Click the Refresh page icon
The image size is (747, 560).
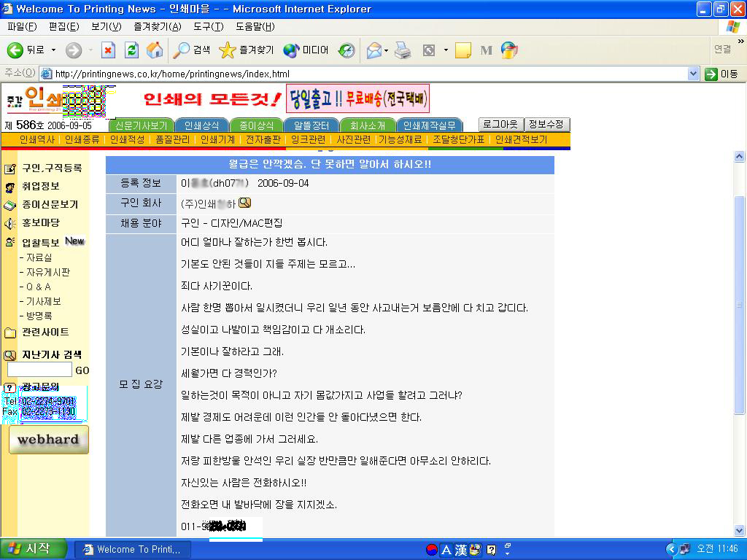coord(131,50)
